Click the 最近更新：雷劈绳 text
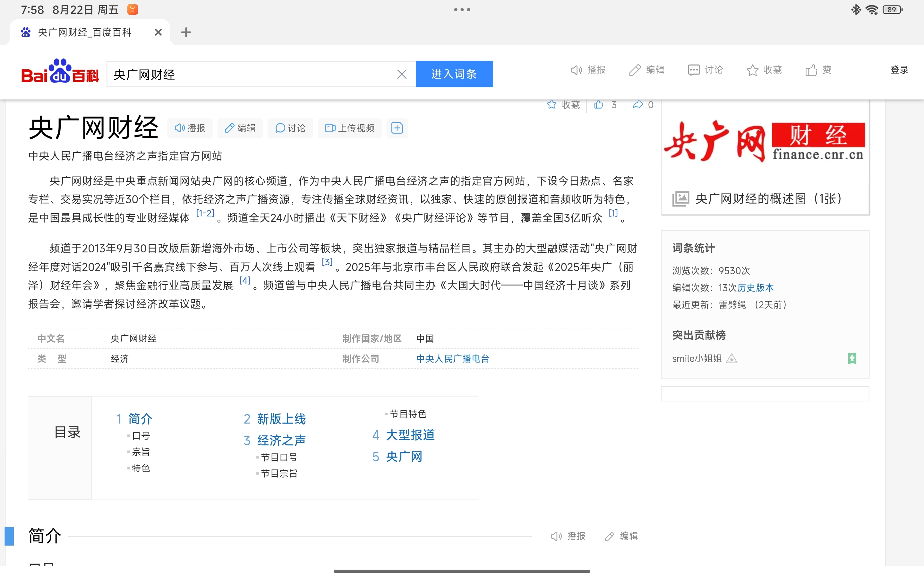This screenshot has height=578, width=924. [x=709, y=305]
